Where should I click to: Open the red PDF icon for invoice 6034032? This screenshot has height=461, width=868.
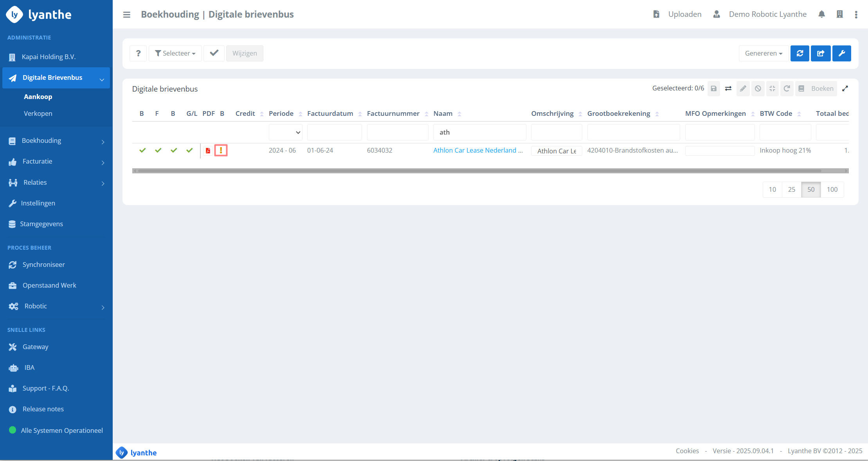point(208,151)
